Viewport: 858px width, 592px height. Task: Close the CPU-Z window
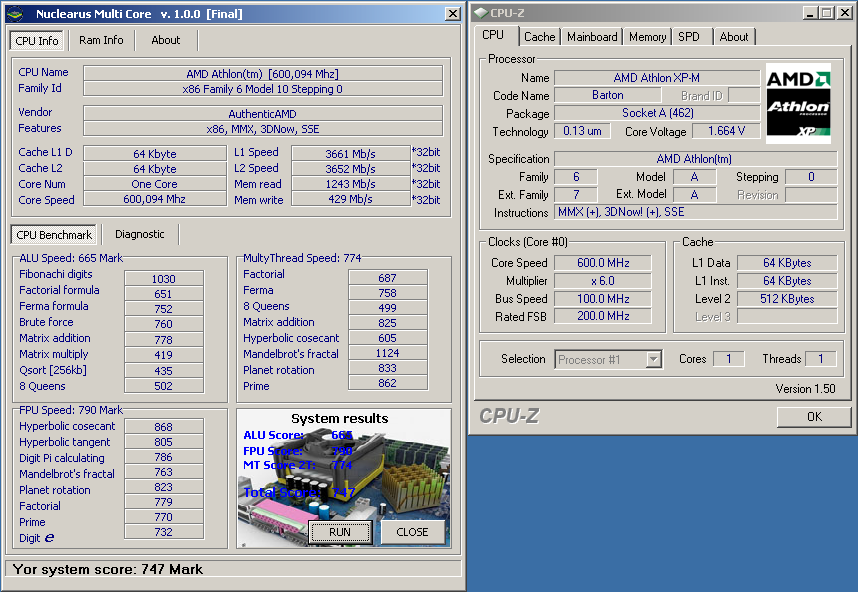[844, 12]
